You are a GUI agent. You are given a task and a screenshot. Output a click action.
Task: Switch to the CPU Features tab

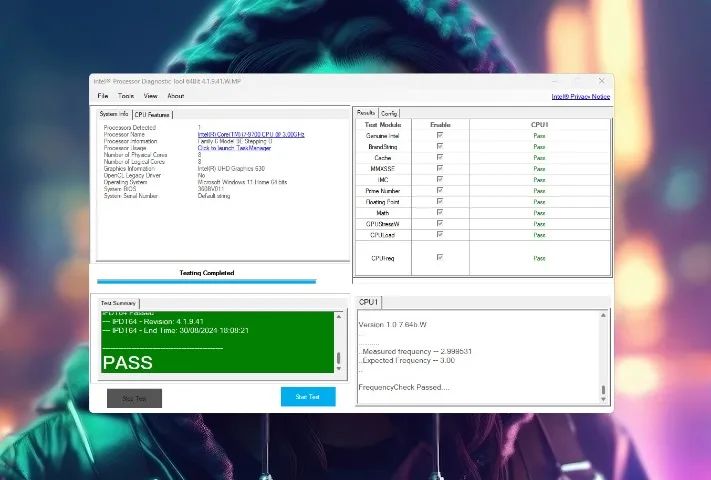coord(152,114)
